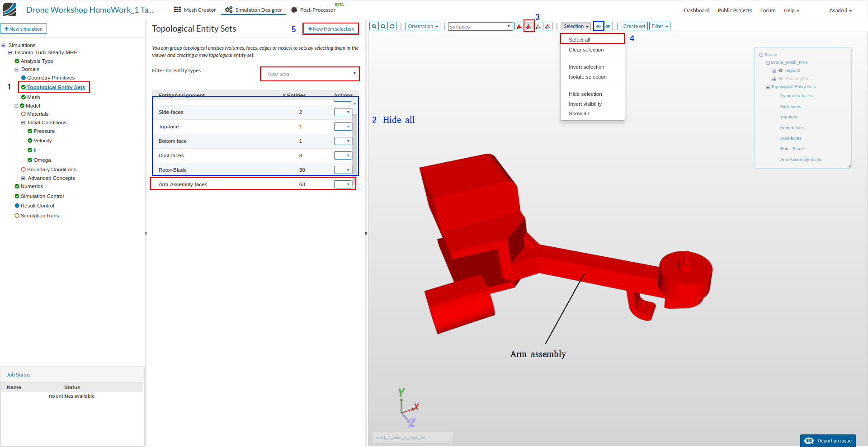Open the Help menu in the top bar
This screenshot has height=447, width=868.
pyautogui.click(x=791, y=10)
